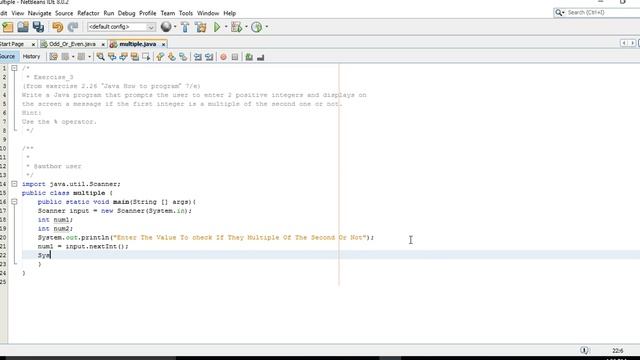640x360 pixels.
Task: Open the Navigate menu
Action: coord(40,13)
